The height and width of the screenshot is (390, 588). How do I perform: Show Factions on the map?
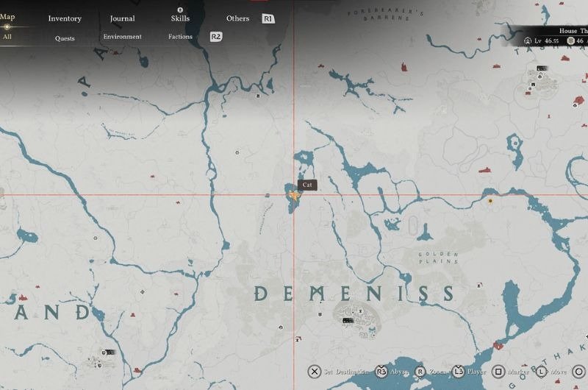tap(180, 37)
